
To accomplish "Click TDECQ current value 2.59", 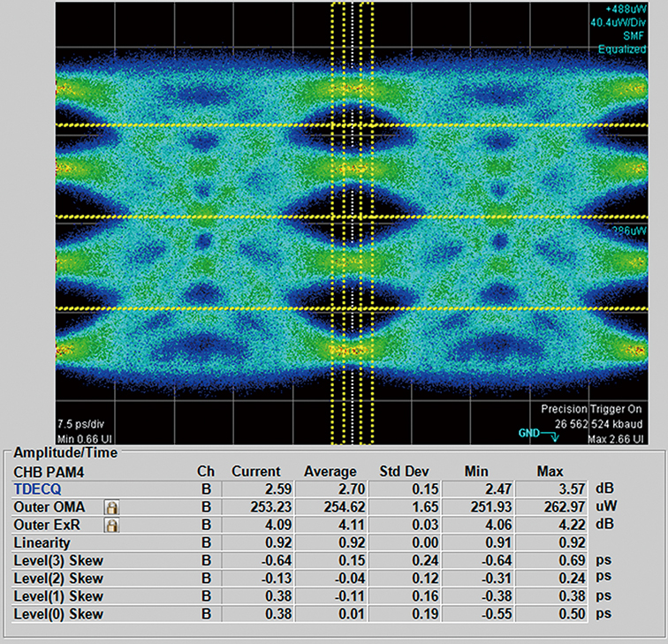I will pos(278,489).
